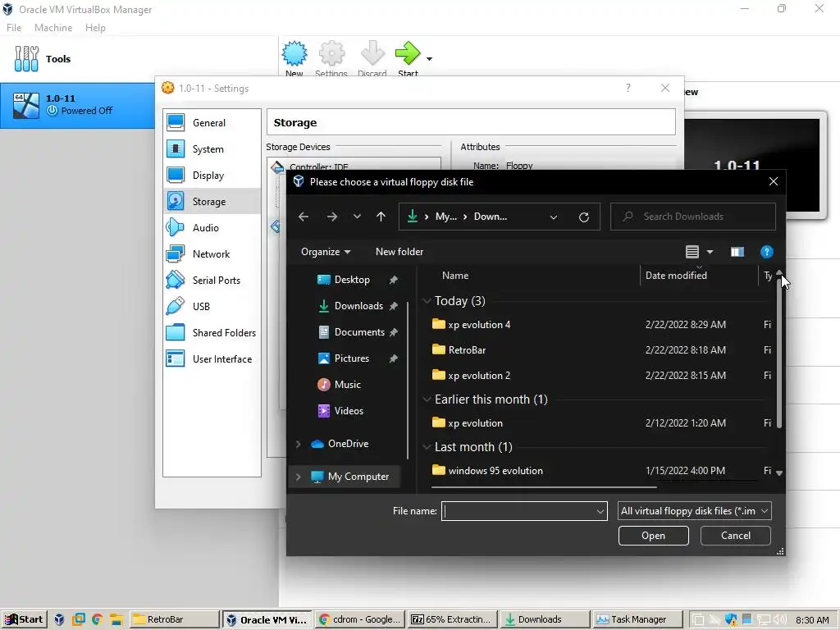The image size is (840, 630).
Task: Open the Audio settings category
Action: click(212, 228)
